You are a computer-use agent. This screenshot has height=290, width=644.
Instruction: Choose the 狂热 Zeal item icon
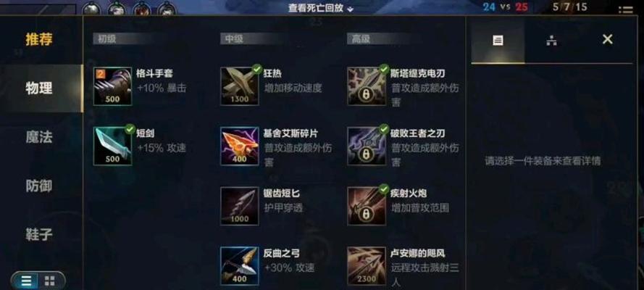(x=240, y=86)
